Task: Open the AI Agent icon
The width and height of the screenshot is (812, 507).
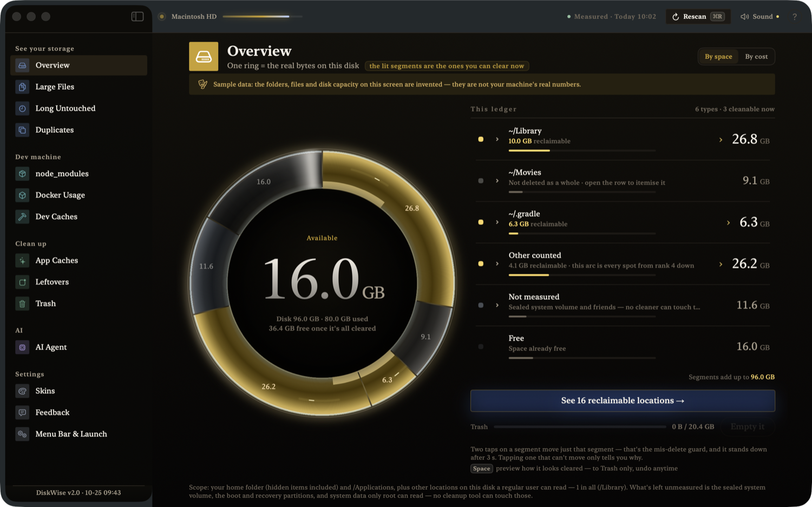Action: [22, 347]
